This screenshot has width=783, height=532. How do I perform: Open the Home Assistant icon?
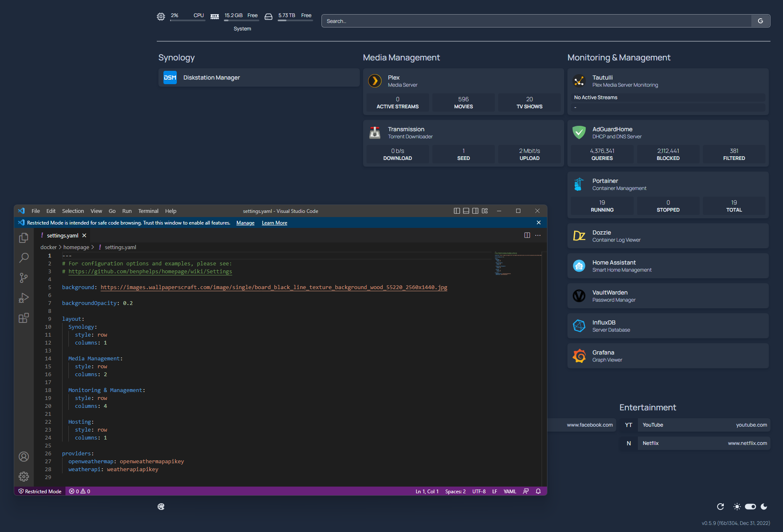[580, 266]
